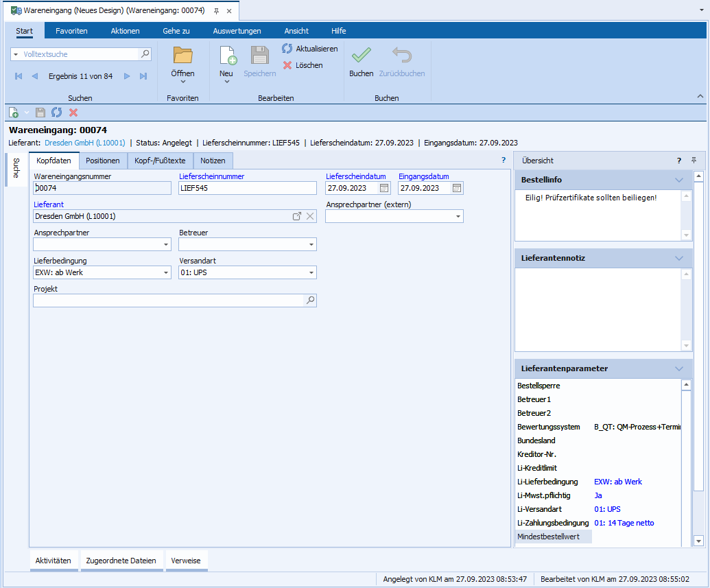The width and height of the screenshot is (710, 588).
Task: Clear the Lieferant field with X icon
Action: coord(310,216)
